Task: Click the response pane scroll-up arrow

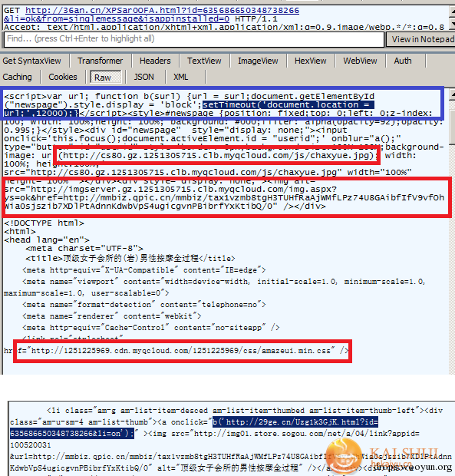Action: coord(452,94)
